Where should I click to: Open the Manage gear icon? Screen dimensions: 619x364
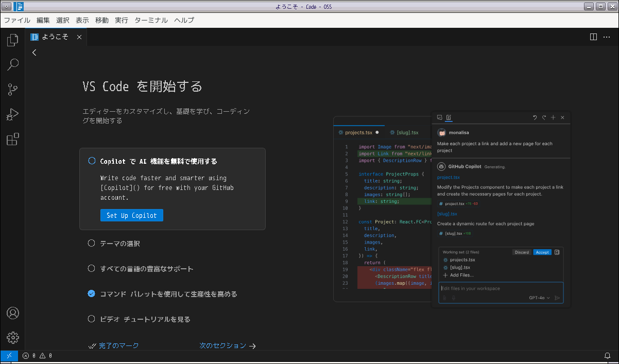12,338
